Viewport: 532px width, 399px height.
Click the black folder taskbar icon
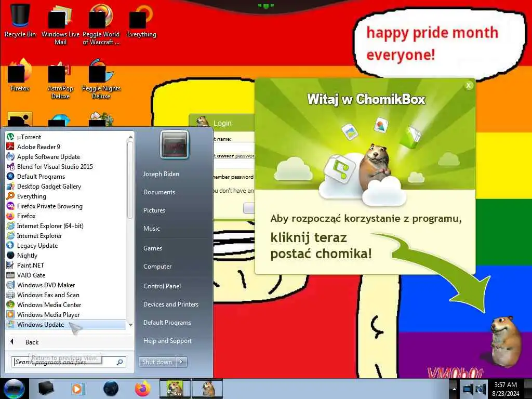(x=46, y=389)
